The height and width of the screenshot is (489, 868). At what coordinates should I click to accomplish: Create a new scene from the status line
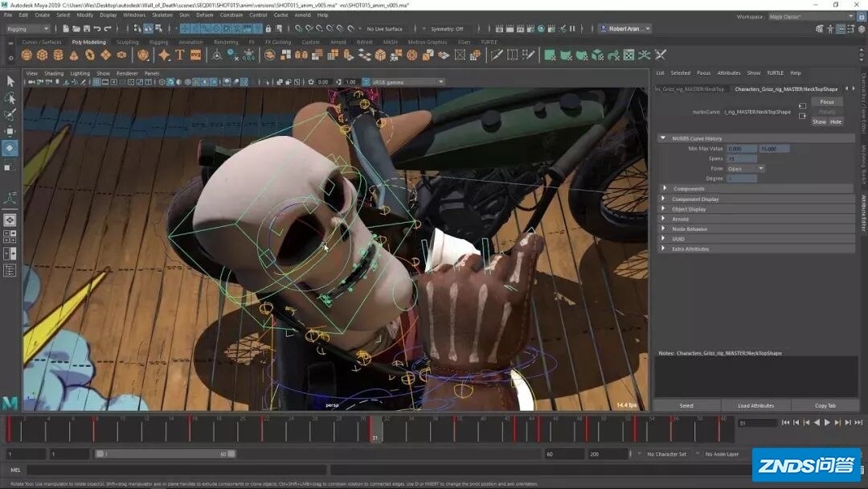point(66,29)
